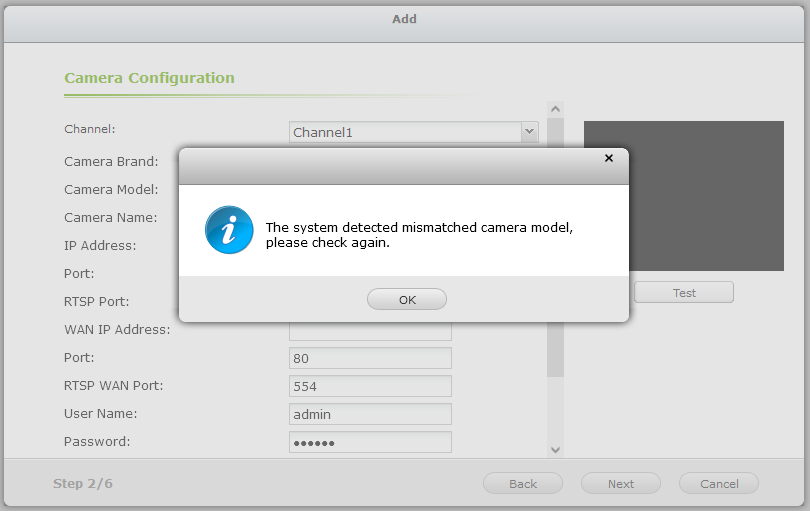Click the 'Channel:' label
Image resolution: width=810 pixels, height=511 pixels.
pos(90,129)
